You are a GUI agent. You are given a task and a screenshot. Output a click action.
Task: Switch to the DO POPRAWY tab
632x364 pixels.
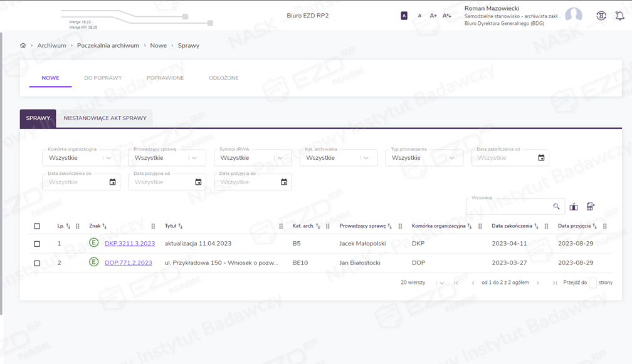click(103, 78)
